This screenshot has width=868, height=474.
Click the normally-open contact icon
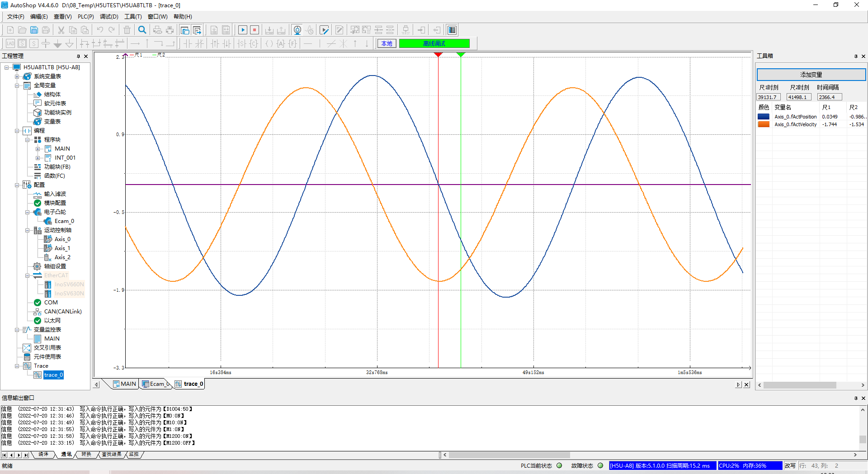188,43
